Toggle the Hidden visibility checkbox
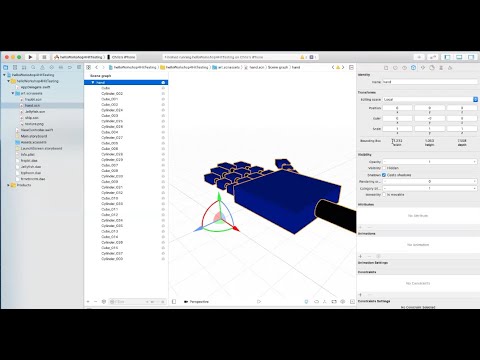480x360 pixels. (x=384, y=168)
